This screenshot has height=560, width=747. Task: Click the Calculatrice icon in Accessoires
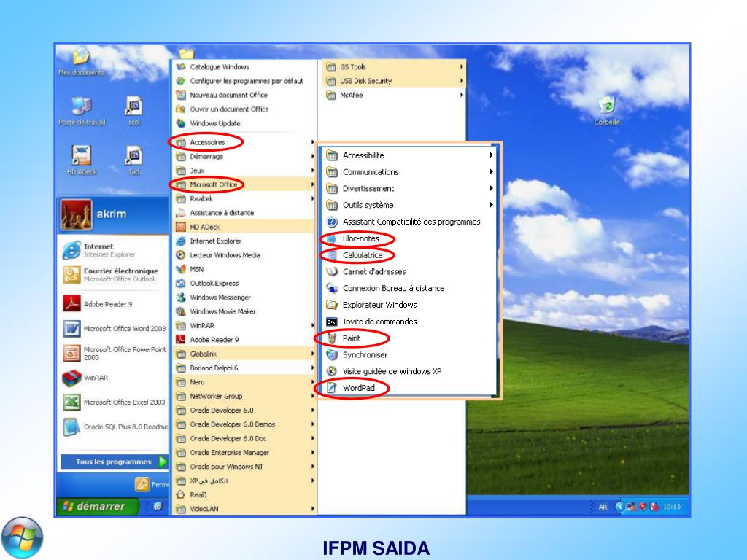[x=332, y=255]
